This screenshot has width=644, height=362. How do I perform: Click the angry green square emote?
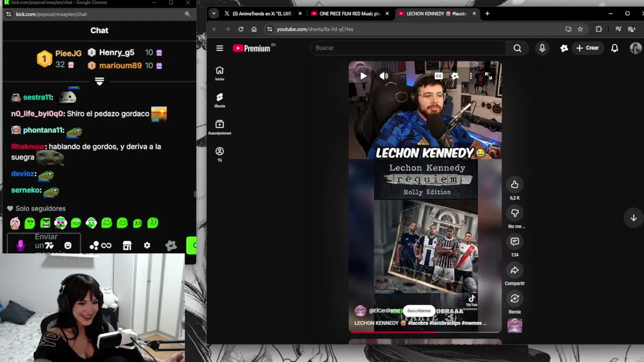[x=45, y=223]
